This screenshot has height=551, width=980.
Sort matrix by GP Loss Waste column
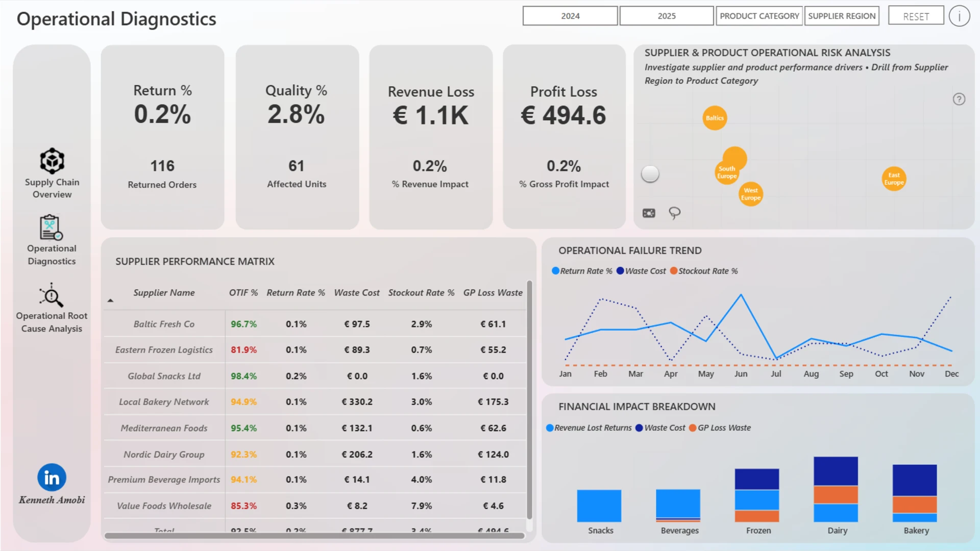click(x=493, y=293)
